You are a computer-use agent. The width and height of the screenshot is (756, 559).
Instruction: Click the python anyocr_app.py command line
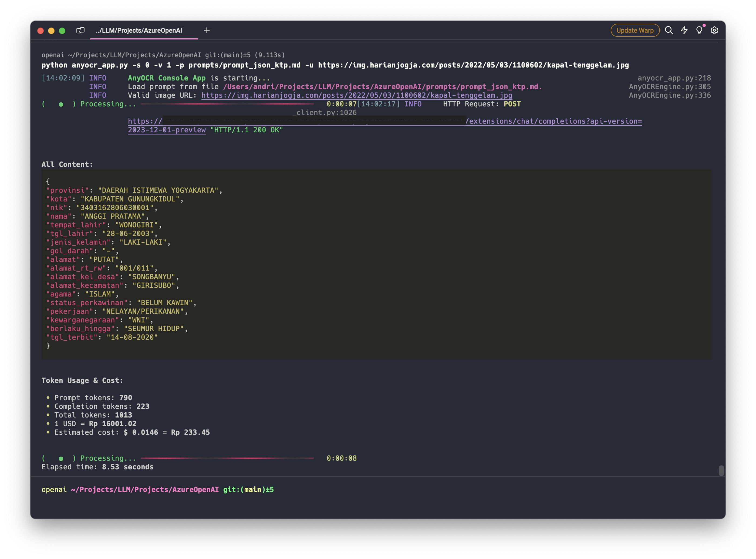(x=335, y=65)
